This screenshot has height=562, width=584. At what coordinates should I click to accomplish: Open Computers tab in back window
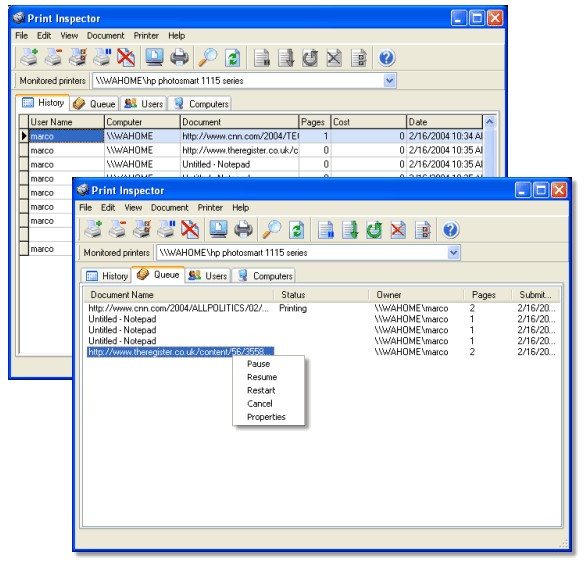tap(200, 104)
